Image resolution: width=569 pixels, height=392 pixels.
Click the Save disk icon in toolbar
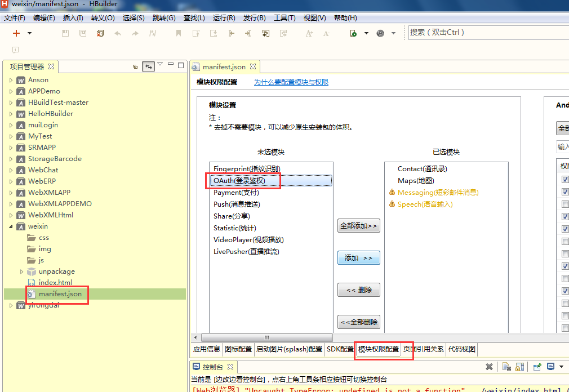point(65,33)
